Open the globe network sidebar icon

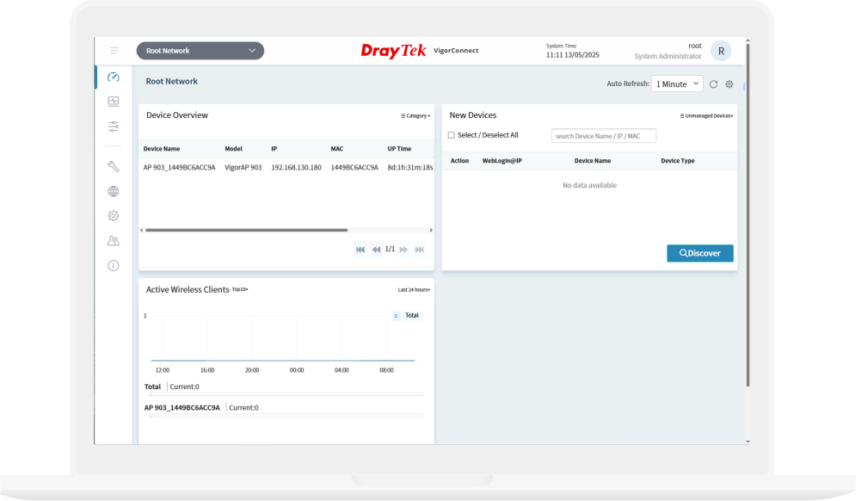click(x=114, y=191)
